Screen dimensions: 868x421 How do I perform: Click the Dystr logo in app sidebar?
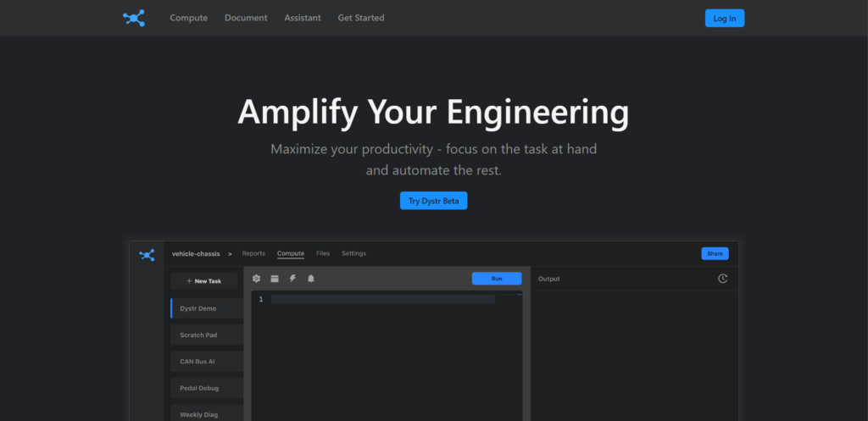click(x=147, y=254)
